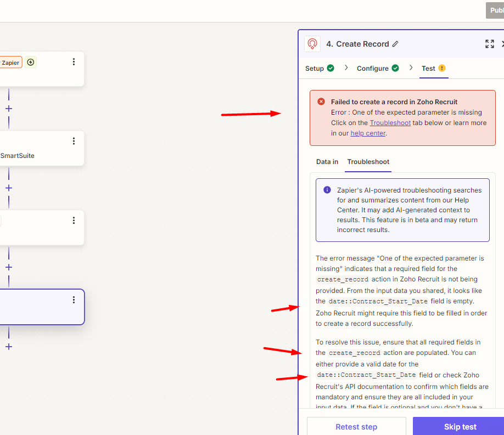The height and width of the screenshot is (435, 504).
Task: Rename step using the pencil edit icon
Action: (395, 44)
